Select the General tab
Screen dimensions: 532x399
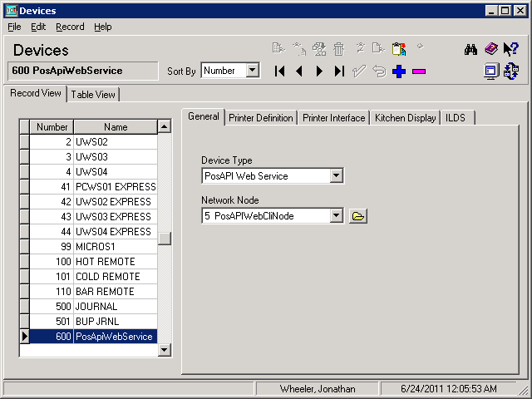(x=203, y=116)
